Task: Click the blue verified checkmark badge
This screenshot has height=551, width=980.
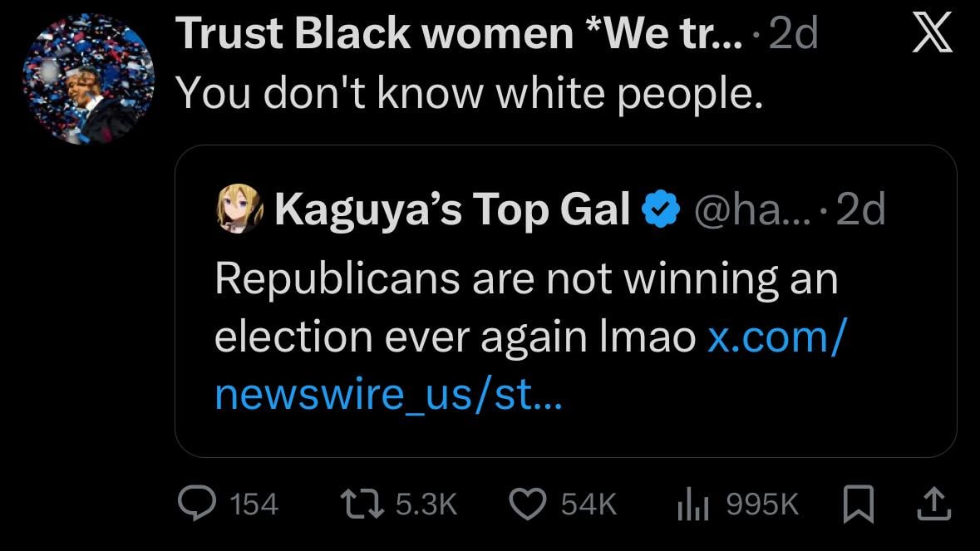Action: [x=662, y=209]
